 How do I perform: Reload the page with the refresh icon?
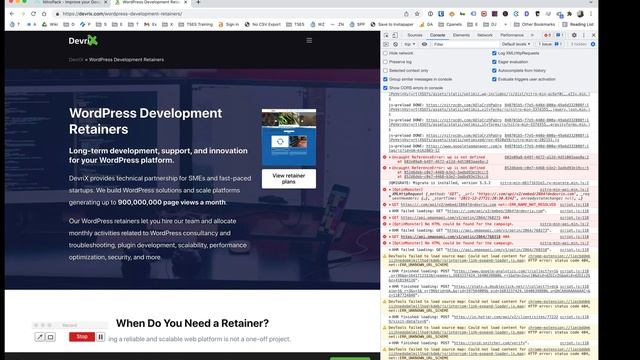(33, 13)
